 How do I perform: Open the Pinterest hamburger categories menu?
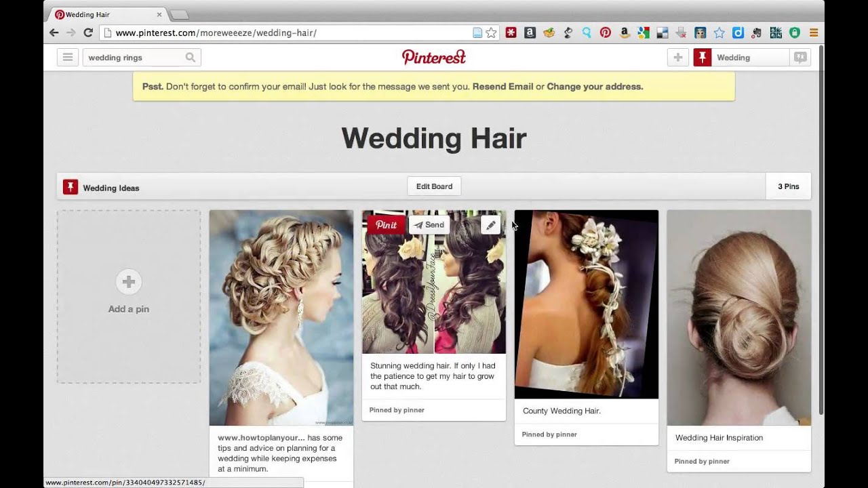point(68,58)
